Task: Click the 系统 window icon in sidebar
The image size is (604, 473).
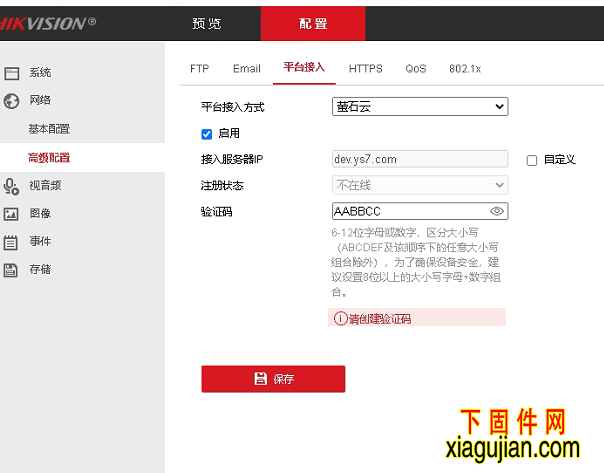Action: point(12,73)
